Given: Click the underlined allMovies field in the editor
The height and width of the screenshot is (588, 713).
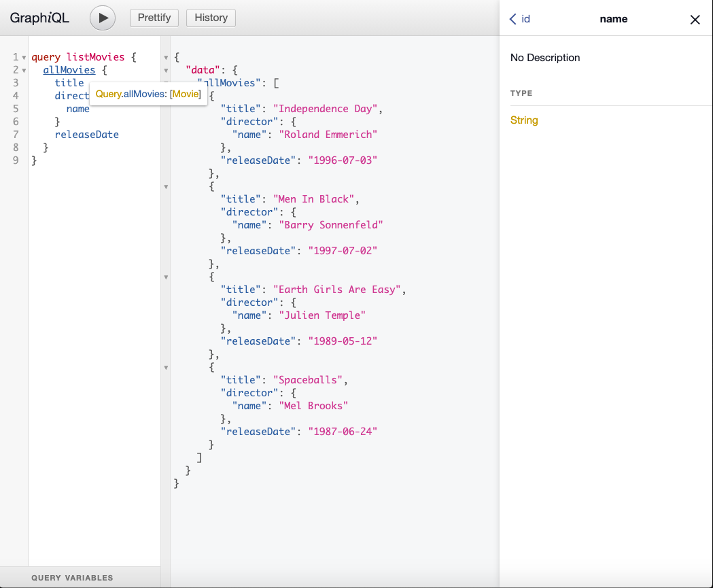Looking at the screenshot, I should [x=69, y=70].
